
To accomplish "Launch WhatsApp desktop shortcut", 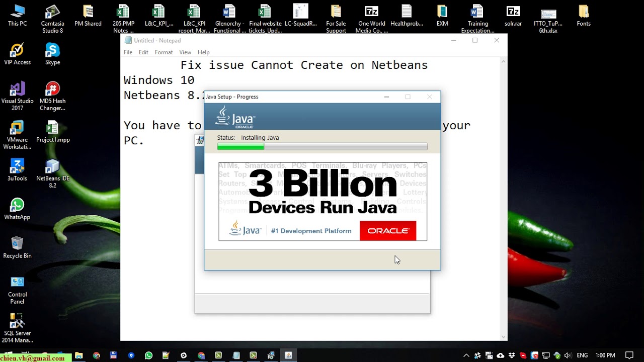I will 17,209.
